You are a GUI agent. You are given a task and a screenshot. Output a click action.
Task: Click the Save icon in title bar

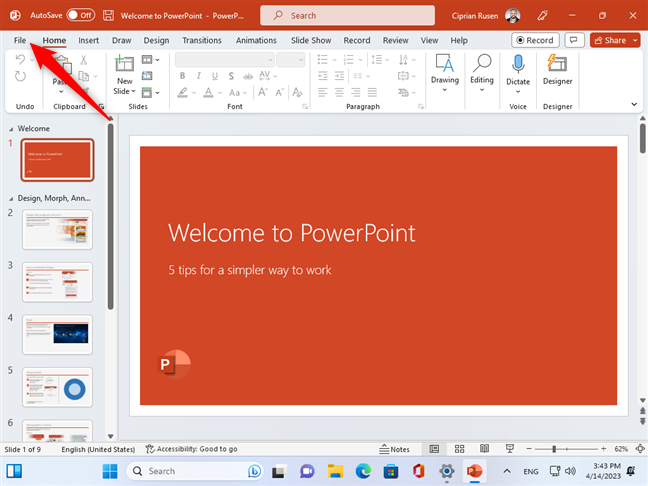tap(108, 16)
